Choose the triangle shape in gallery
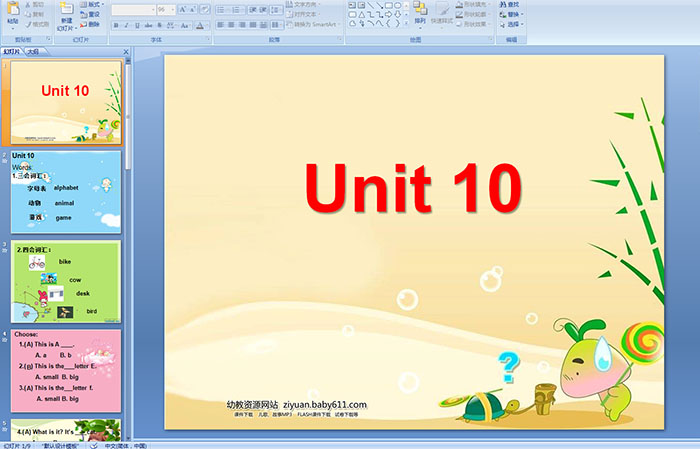Viewport: 700px width, 449px height. [362, 15]
